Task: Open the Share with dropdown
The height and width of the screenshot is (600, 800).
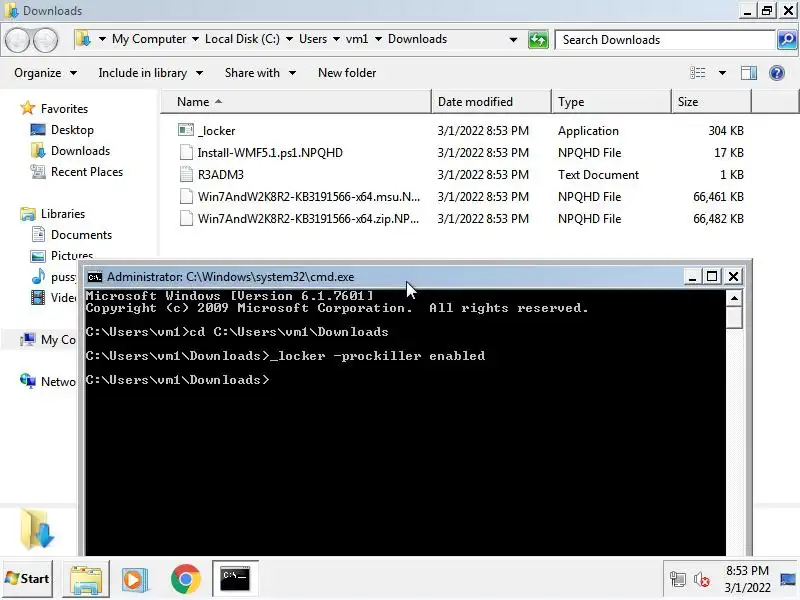Action: 260,73
